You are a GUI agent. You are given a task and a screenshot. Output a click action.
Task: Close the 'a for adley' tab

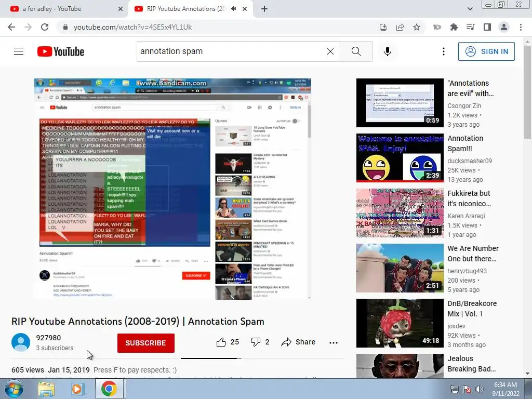[x=121, y=9]
